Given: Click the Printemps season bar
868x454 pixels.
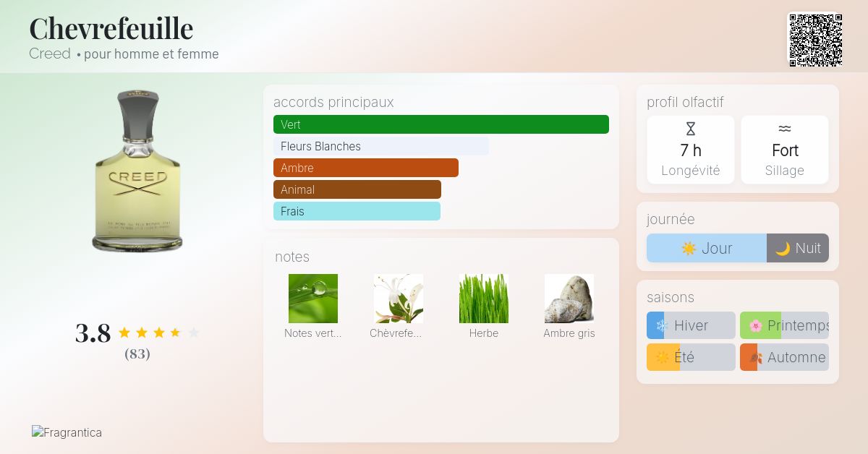Looking at the screenshot, I should (784, 325).
